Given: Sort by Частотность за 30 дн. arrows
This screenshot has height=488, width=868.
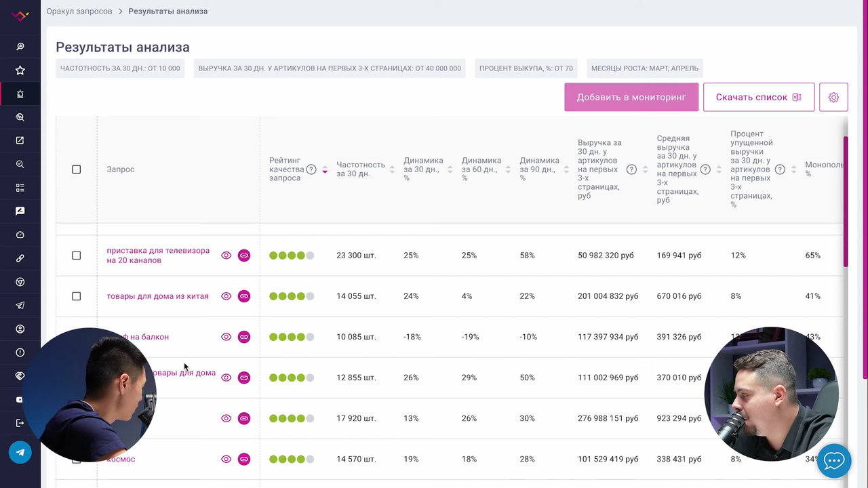Looking at the screenshot, I should (392, 169).
